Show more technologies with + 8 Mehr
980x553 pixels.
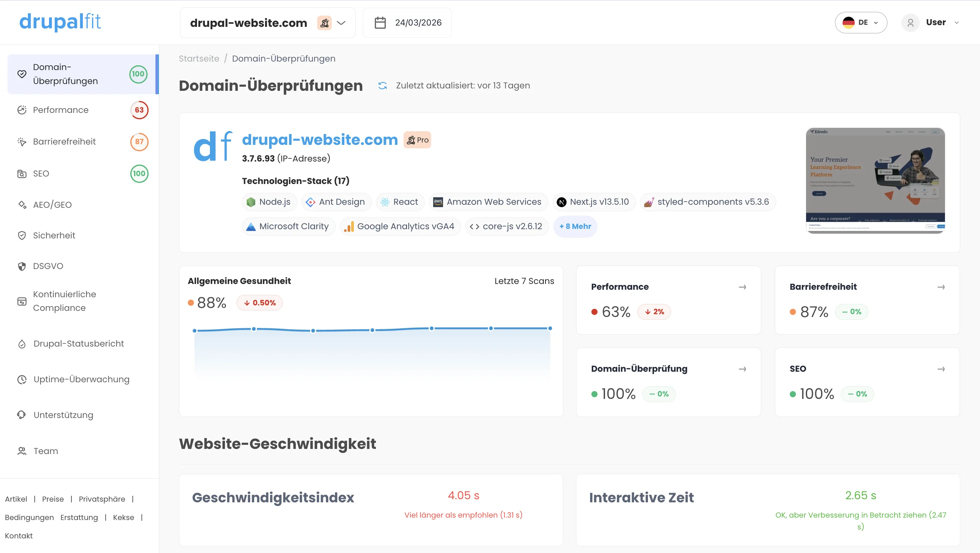point(575,226)
